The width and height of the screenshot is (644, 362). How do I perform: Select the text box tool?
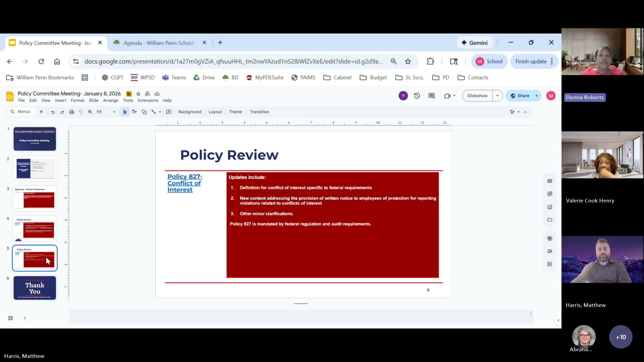point(134,112)
